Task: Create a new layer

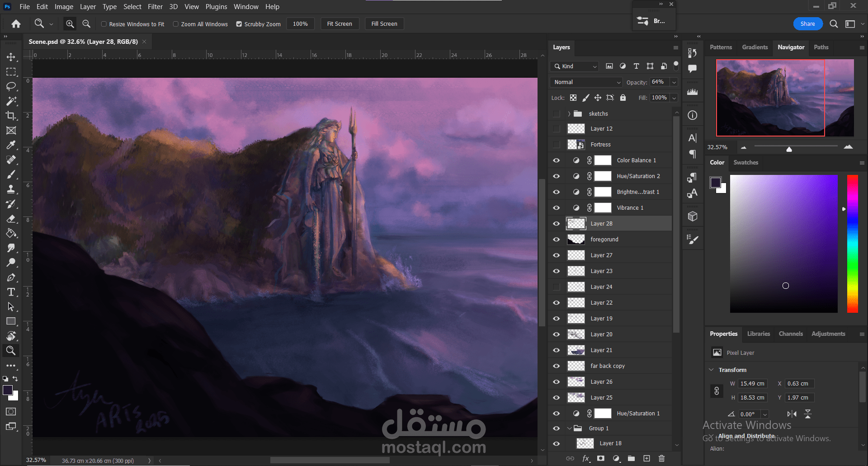Action: pyautogui.click(x=646, y=458)
